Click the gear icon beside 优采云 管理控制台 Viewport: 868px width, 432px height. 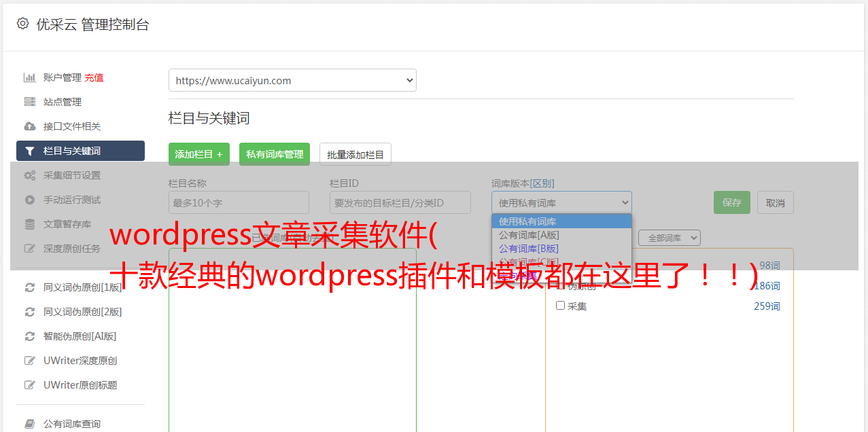22,24
